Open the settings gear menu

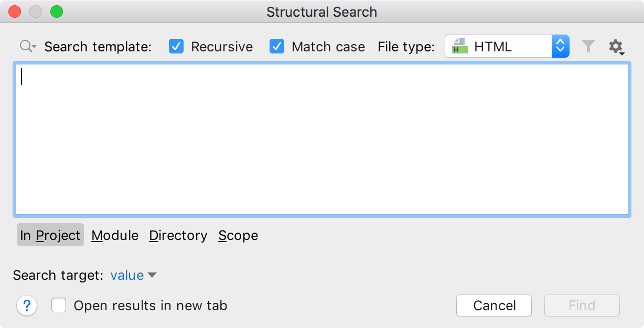616,46
